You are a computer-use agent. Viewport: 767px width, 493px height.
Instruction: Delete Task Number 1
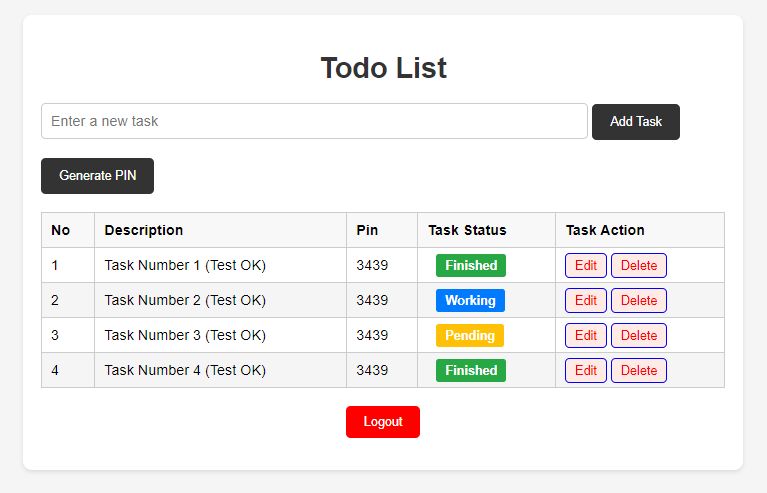coord(638,266)
